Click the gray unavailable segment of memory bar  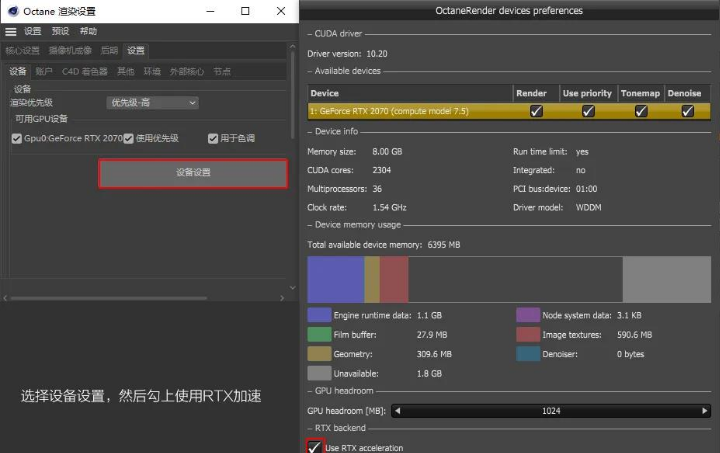point(667,280)
